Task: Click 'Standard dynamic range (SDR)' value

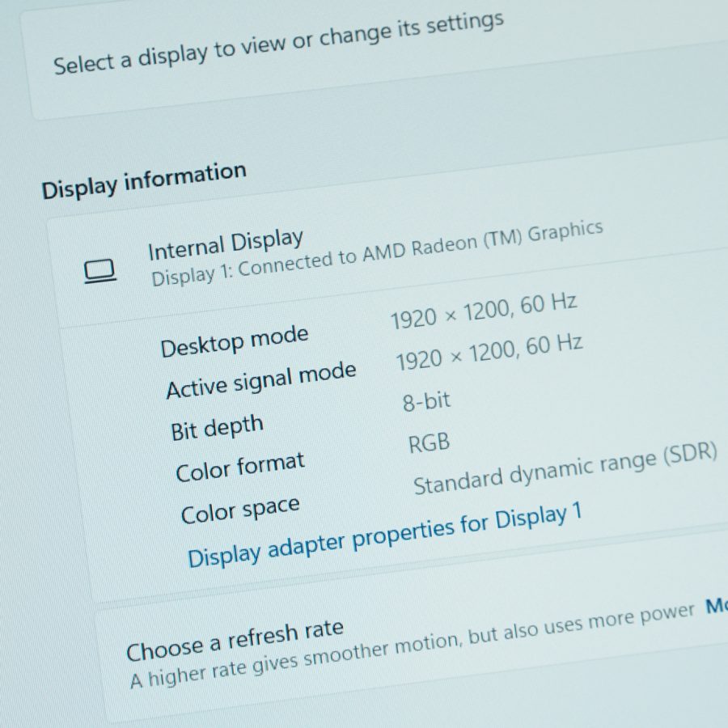Action: (x=565, y=468)
